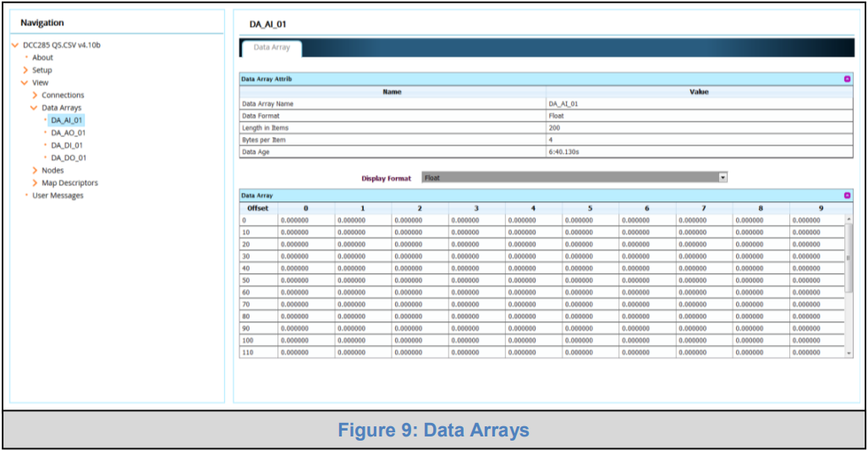Click the offset 110 row label

(247, 353)
